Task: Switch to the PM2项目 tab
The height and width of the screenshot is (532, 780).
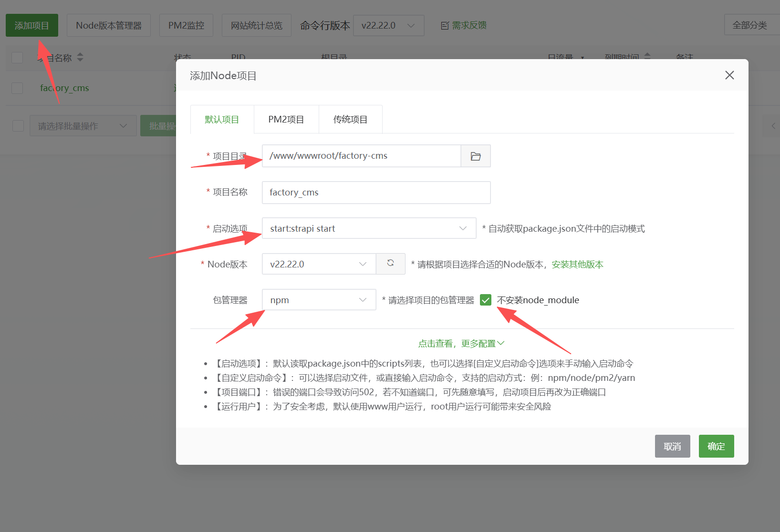Action: click(x=286, y=120)
